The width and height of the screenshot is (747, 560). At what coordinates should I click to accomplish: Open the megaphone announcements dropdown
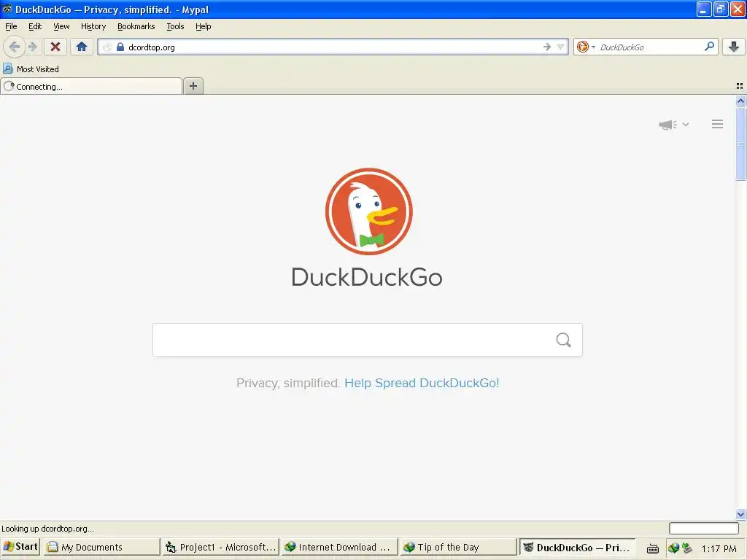point(673,124)
